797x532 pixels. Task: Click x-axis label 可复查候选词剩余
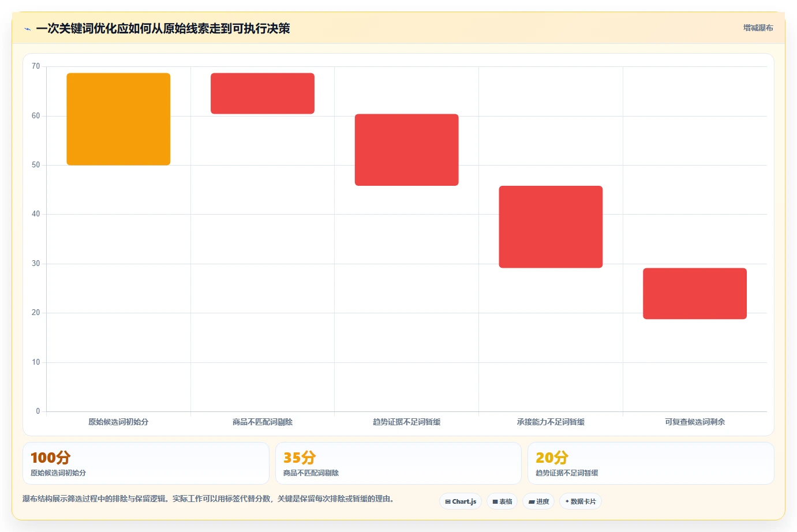(x=695, y=422)
